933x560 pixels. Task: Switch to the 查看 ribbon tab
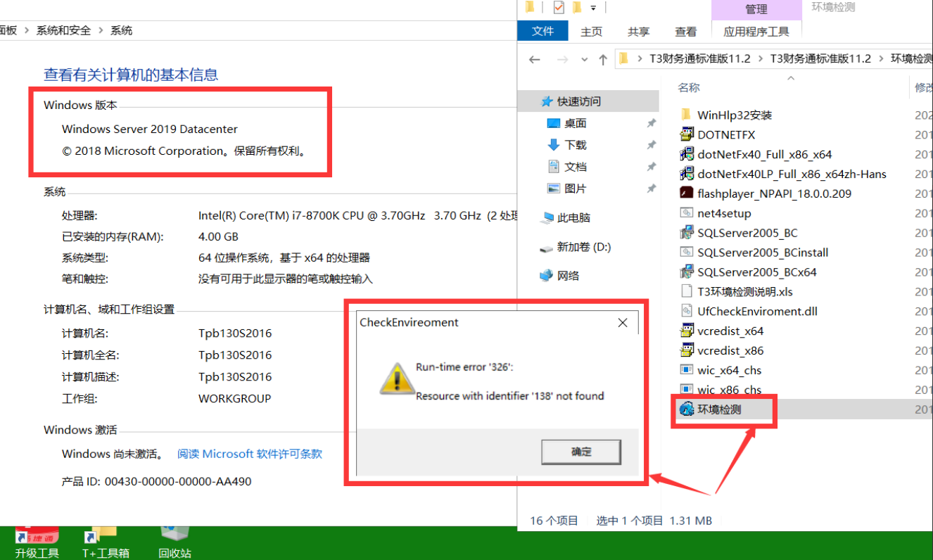[686, 31]
